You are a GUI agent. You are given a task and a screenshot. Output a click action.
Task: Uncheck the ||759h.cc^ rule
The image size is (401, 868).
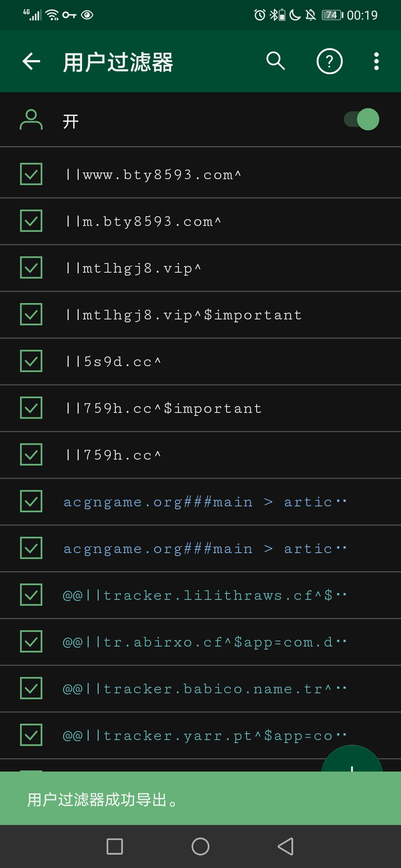(x=31, y=455)
